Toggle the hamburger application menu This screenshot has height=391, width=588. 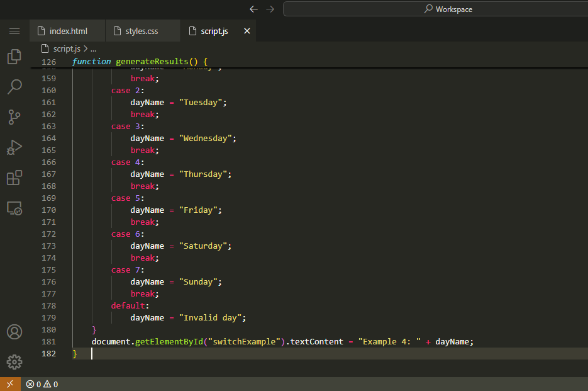14,31
